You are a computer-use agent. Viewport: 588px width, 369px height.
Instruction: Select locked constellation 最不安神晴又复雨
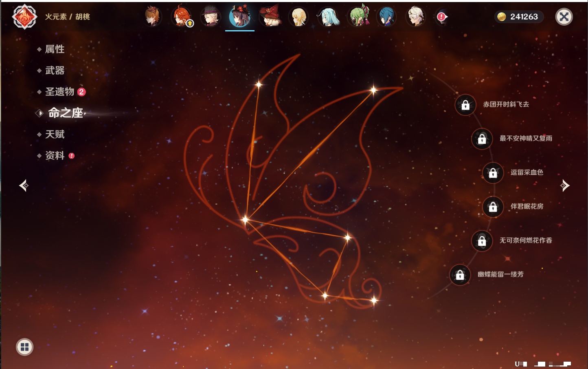[x=482, y=139]
